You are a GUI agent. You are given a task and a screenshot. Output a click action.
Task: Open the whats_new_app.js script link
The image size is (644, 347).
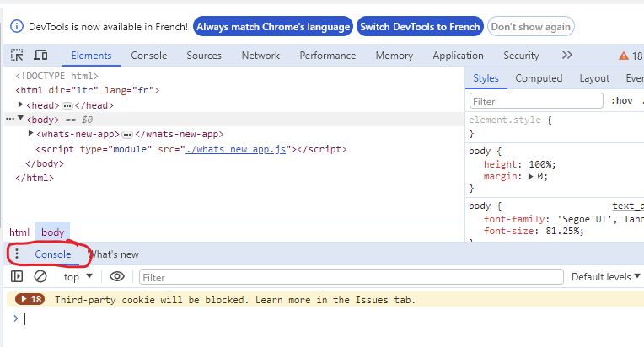236,149
